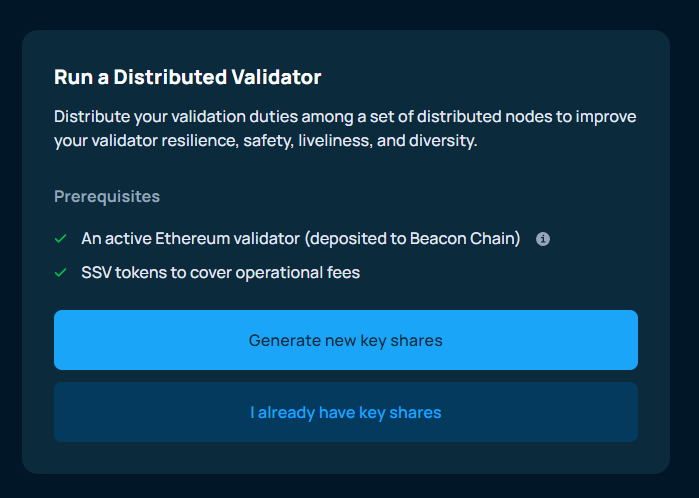Select the Prerequisites section label
The height and width of the screenshot is (498, 699).
[x=107, y=196]
